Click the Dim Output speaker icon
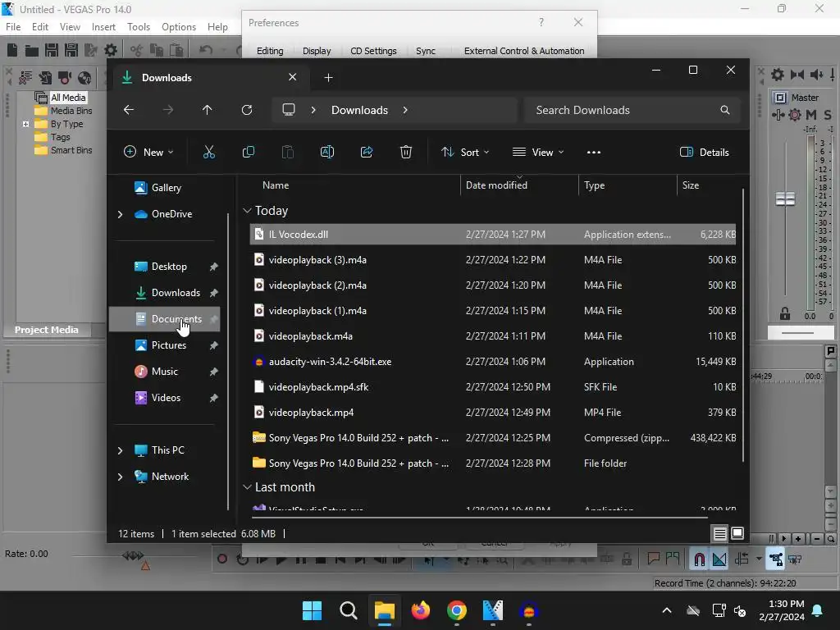Screen dimensions: 840x630 point(816,75)
